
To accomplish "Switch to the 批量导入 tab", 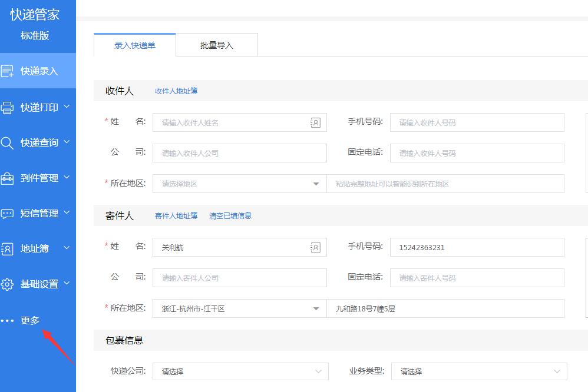I will [217, 45].
